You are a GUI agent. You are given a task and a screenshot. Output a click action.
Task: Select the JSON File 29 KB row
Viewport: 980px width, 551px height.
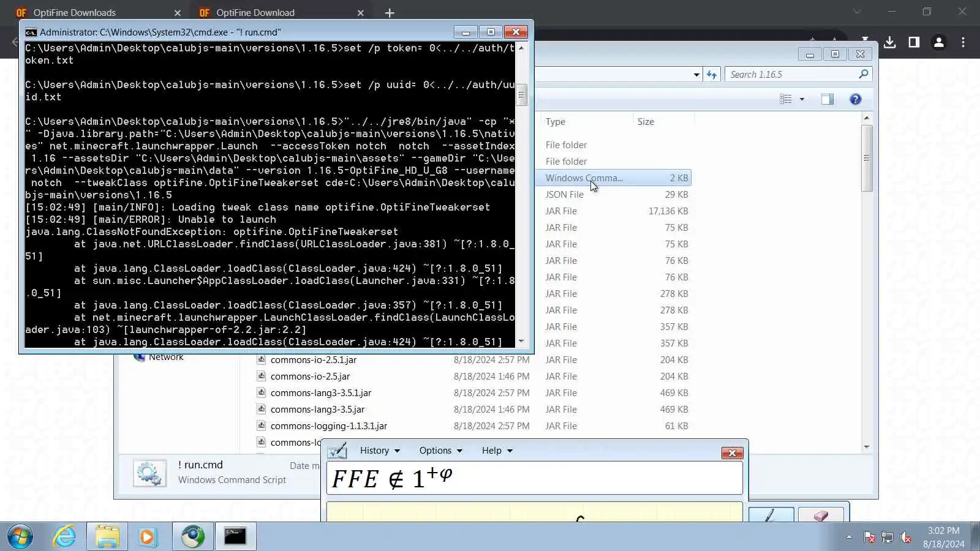pyautogui.click(x=613, y=195)
